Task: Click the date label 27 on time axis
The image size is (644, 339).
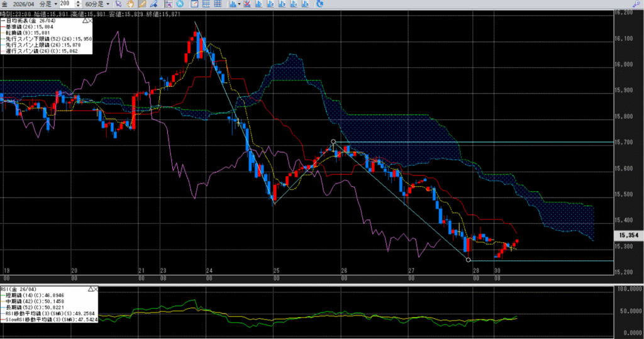Action: 411,271
